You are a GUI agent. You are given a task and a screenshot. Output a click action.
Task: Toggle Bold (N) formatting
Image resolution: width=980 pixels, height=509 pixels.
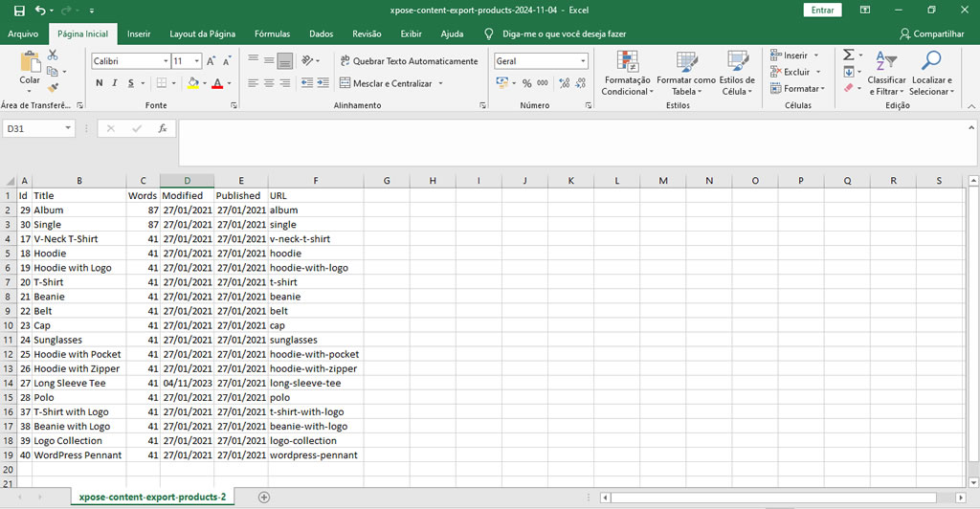pos(100,83)
